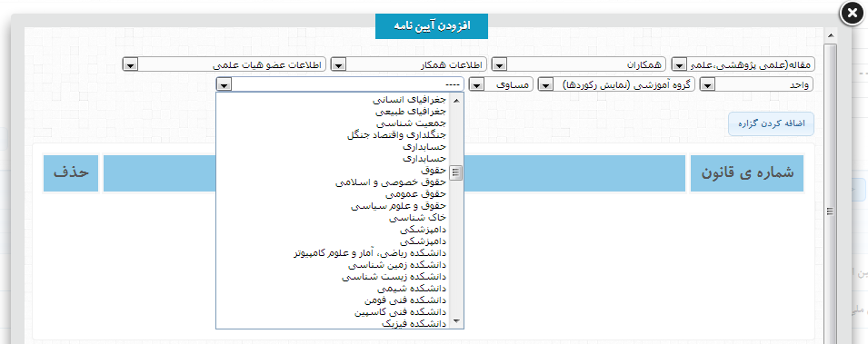Open the مقاله(علمی پژوهشی dropdown
The width and height of the screenshot is (868, 344).
tap(743, 64)
